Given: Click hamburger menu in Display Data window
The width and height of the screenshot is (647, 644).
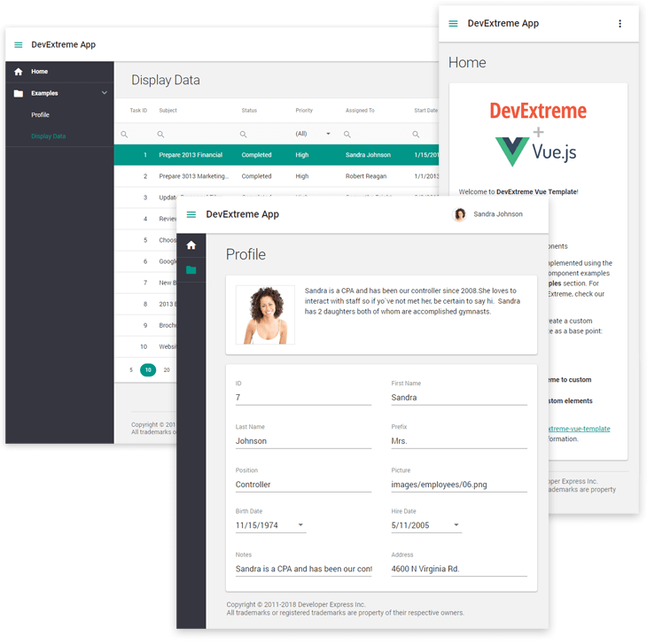Looking at the screenshot, I should point(18,44).
